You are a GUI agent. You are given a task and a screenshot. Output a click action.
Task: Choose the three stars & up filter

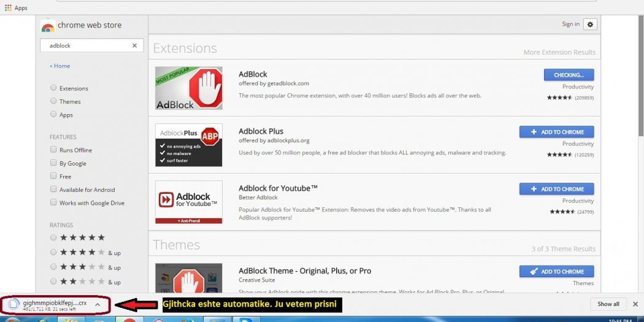53,267
